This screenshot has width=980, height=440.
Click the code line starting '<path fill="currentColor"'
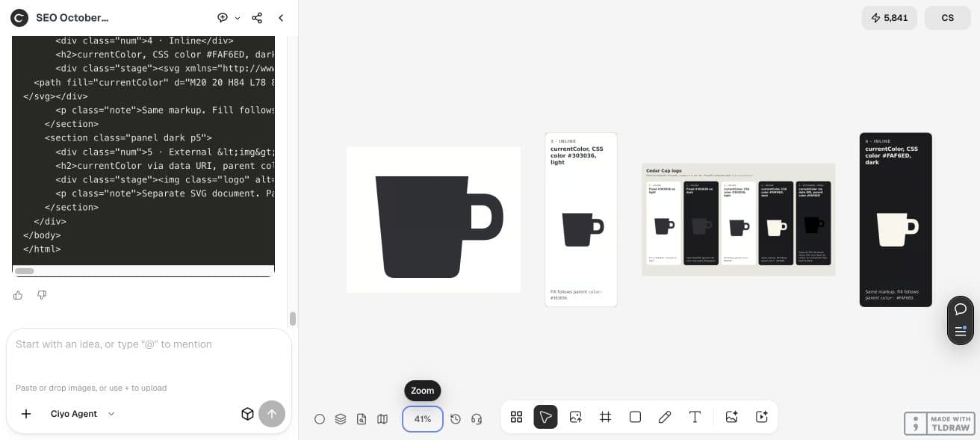tap(155, 82)
